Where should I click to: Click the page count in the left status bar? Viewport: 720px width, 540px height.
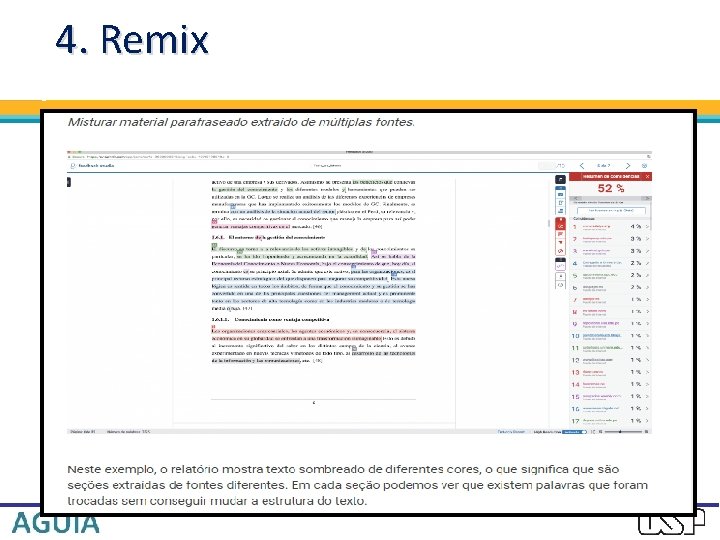coord(83,432)
